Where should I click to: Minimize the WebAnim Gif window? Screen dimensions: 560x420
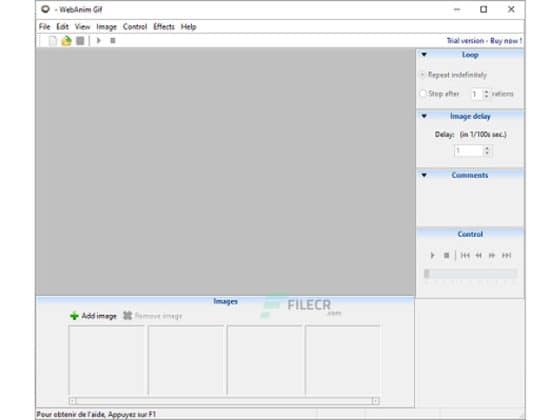pos(457,9)
